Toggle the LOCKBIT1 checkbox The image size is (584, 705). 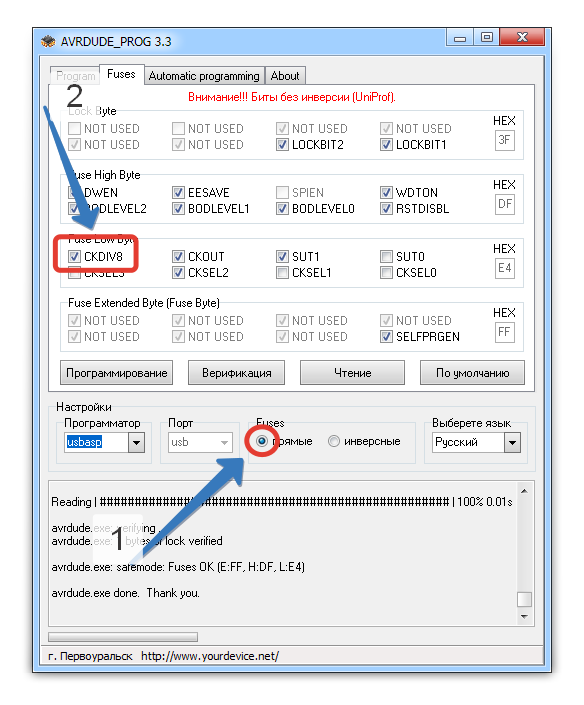pyautogui.click(x=386, y=145)
